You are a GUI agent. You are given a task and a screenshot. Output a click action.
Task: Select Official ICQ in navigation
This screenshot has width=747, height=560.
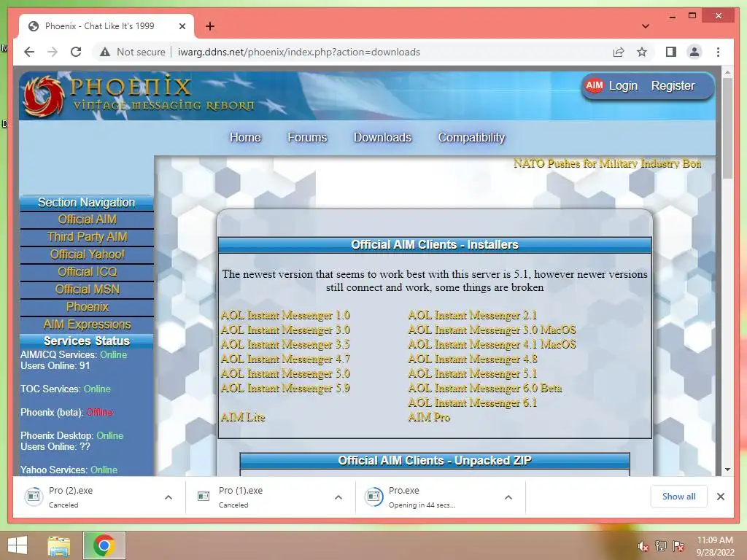[x=87, y=272]
